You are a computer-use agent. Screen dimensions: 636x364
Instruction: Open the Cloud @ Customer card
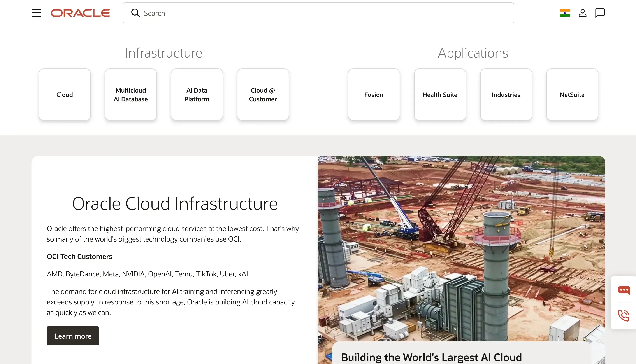pyautogui.click(x=263, y=94)
